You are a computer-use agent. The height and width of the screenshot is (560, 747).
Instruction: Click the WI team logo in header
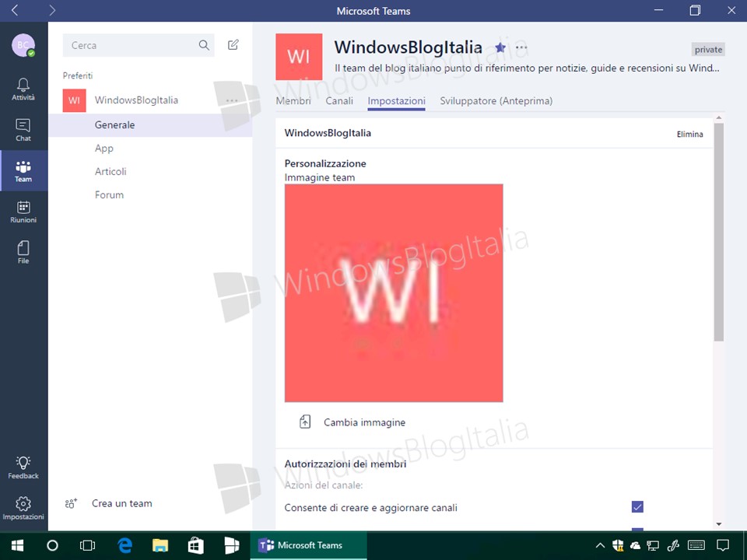click(x=299, y=57)
